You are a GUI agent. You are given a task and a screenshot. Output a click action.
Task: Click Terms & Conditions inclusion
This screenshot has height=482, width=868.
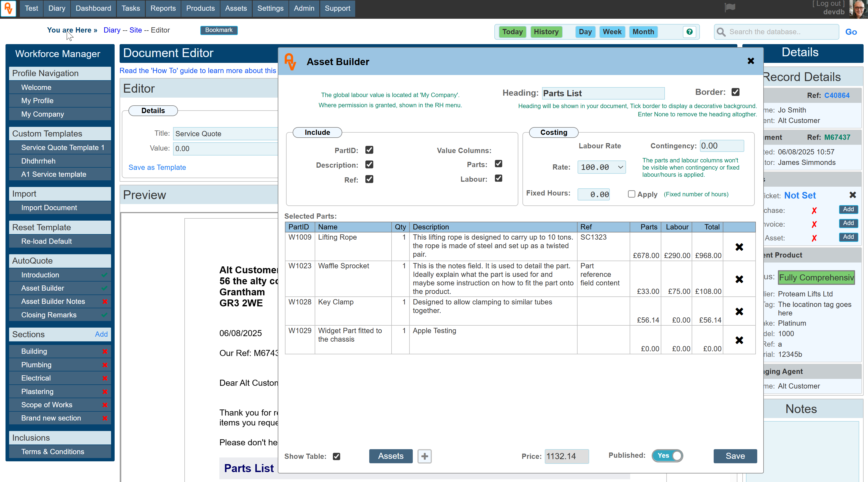click(60, 452)
